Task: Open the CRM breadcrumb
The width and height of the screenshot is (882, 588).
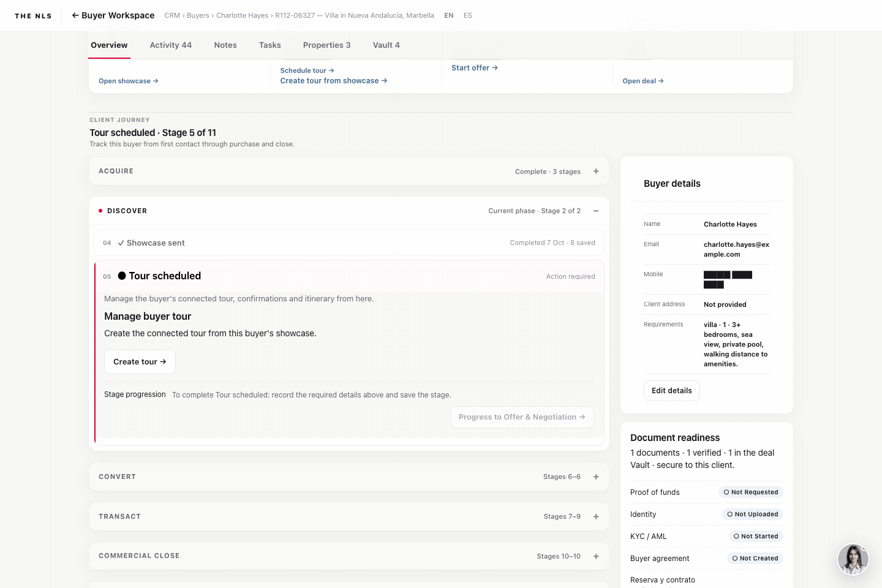Action: coord(172,15)
